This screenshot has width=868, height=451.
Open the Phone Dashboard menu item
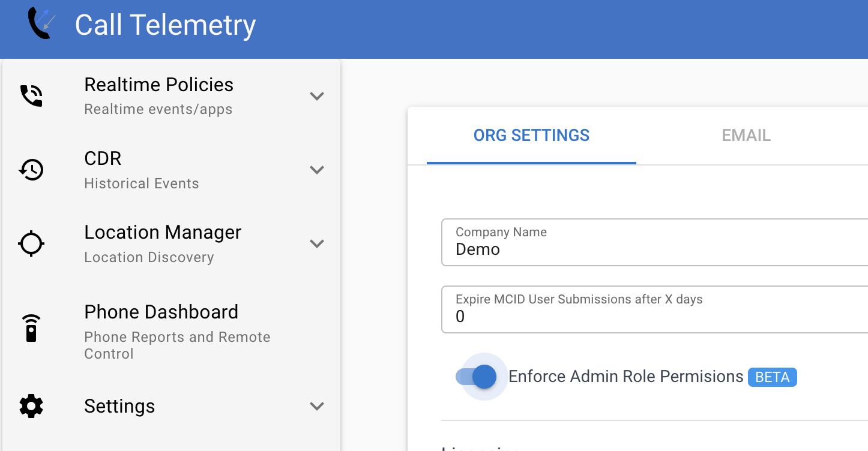pyautogui.click(x=161, y=312)
